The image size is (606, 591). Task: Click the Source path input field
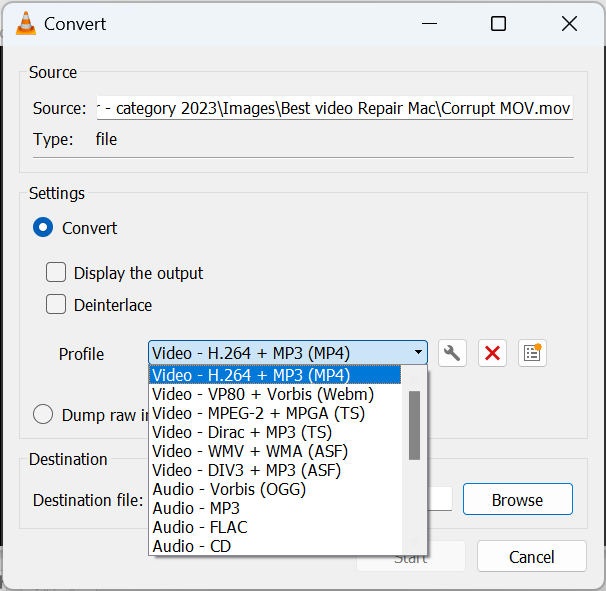tap(335, 108)
